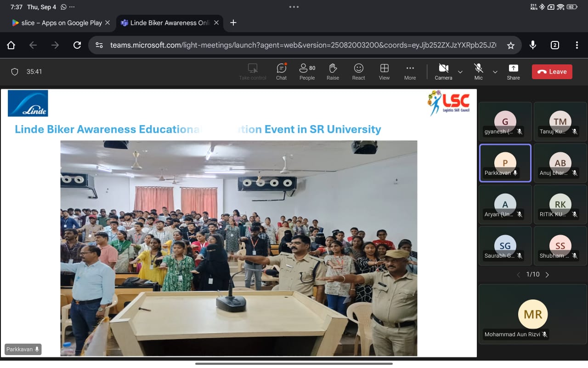The image size is (588, 368).
Task: Share your screen content
Action: 513,71
